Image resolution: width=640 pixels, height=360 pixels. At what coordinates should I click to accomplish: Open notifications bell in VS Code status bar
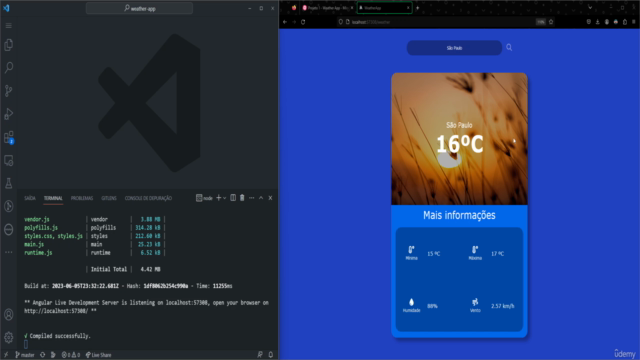pyautogui.click(x=271, y=355)
